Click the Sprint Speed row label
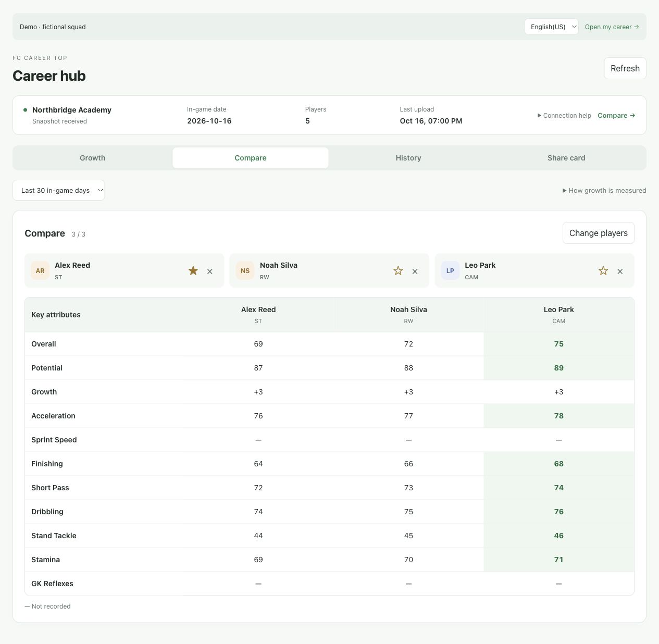This screenshot has width=659, height=644. click(x=54, y=440)
